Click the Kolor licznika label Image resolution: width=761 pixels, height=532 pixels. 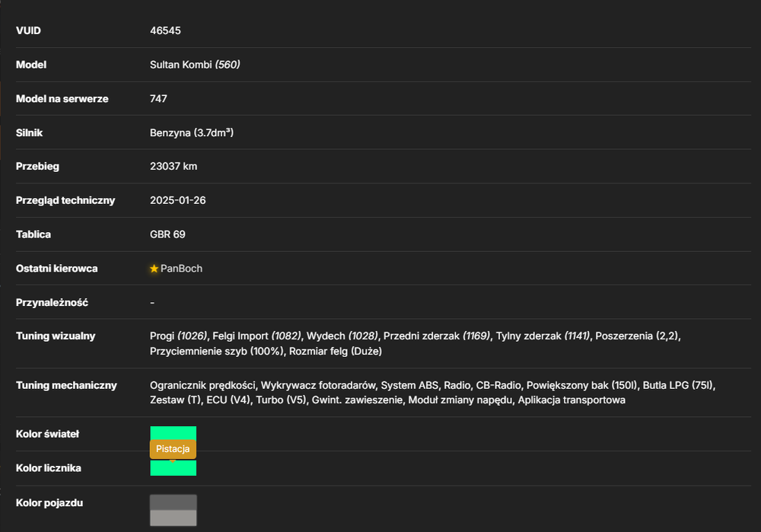[x=49, y=468]
